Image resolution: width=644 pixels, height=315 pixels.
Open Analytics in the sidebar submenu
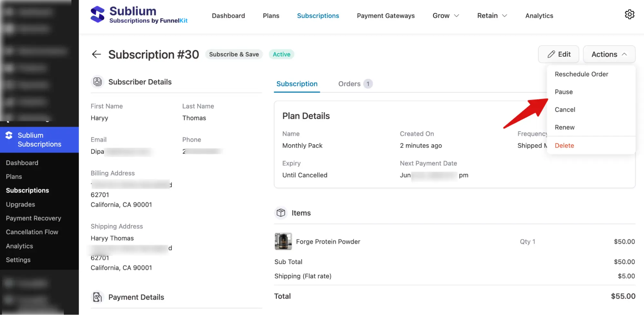(19, 246)
